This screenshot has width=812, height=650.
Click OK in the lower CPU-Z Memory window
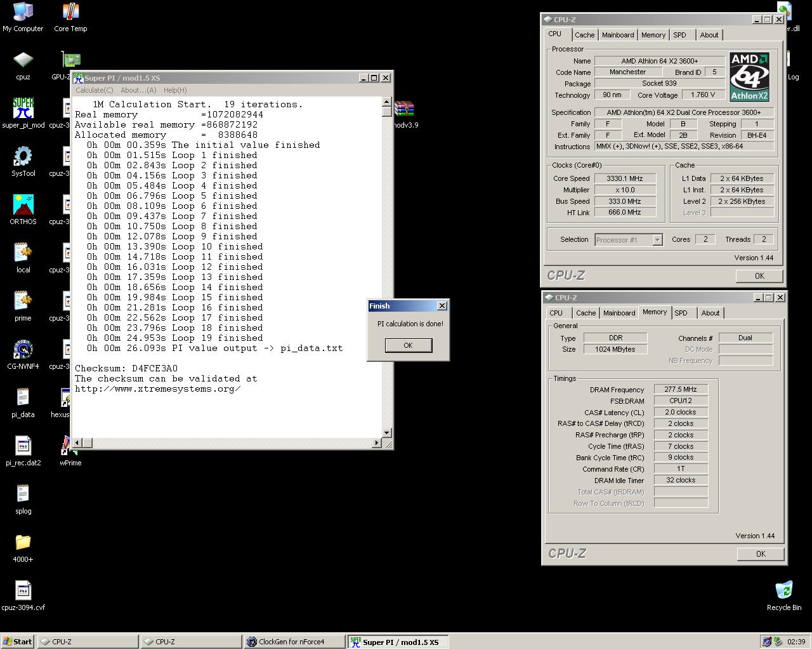coord(761,554)
